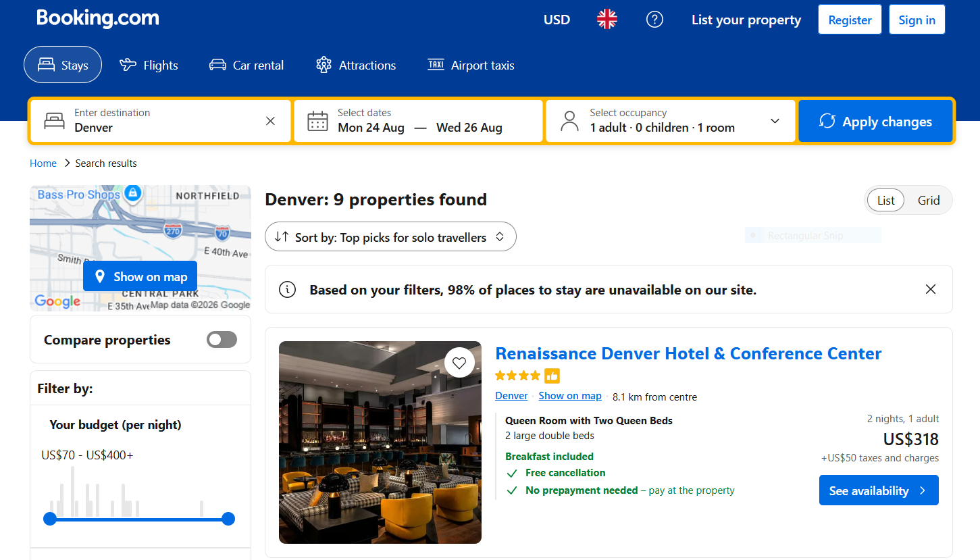The width and height of the screenshot is (980, 560).
Task: Click the info icon in filters notice
Action: point(288,290)
